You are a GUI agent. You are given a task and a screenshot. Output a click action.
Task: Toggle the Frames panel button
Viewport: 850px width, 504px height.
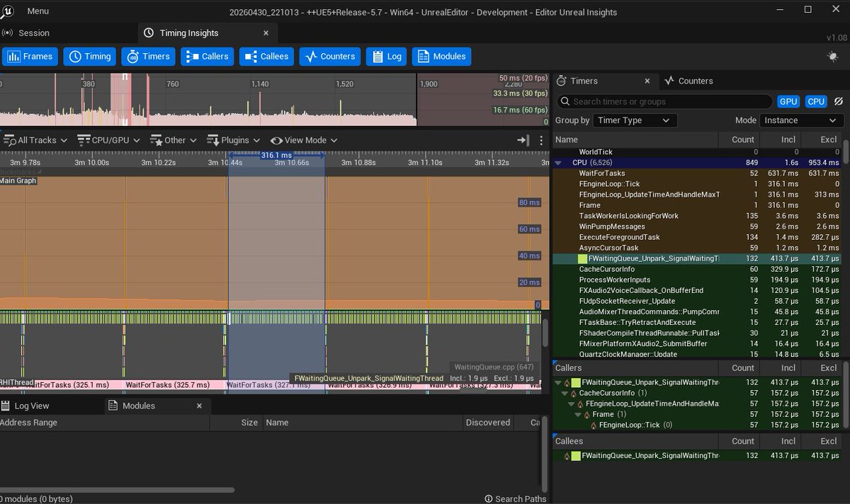30,57
